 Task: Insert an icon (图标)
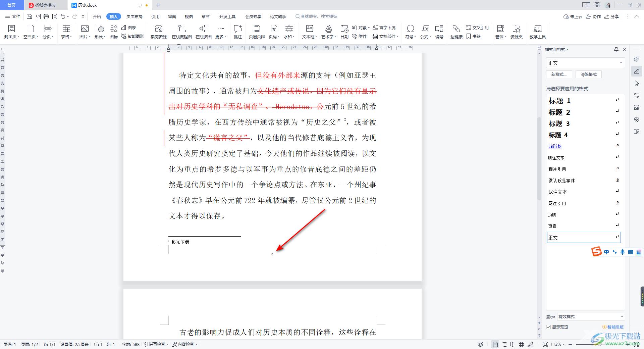pos(114,32)
